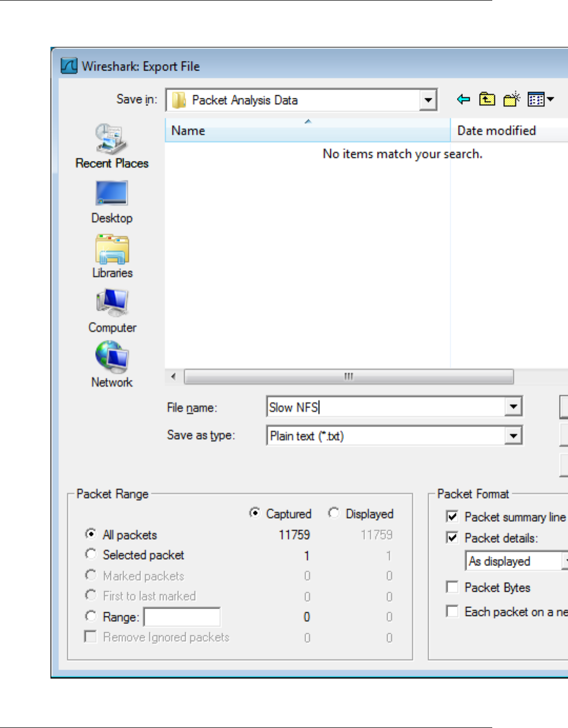Viewport: 568px width, 728px height.
Task: Open the Computer location
Action: click(x=112, y=311)
